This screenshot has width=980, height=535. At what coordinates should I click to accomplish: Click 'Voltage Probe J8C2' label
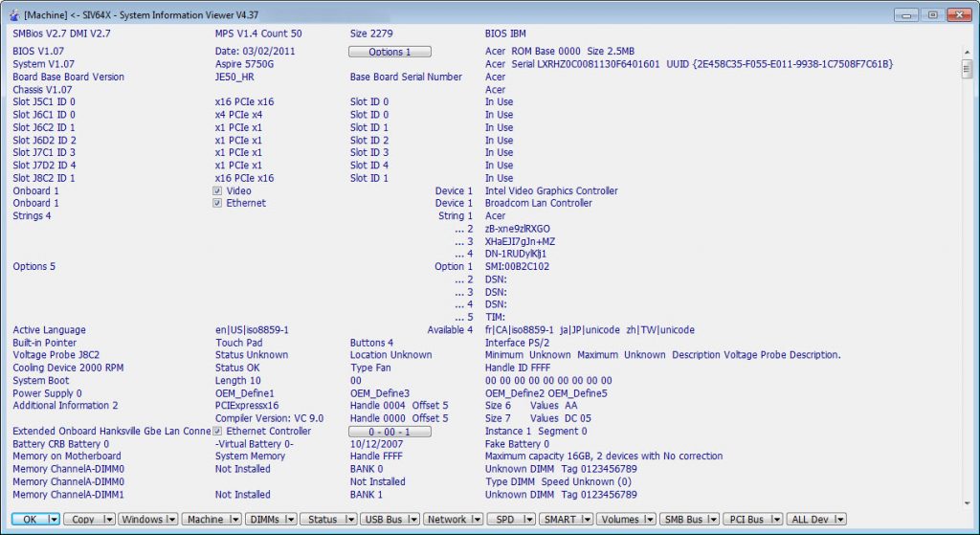tap(56, 355)
